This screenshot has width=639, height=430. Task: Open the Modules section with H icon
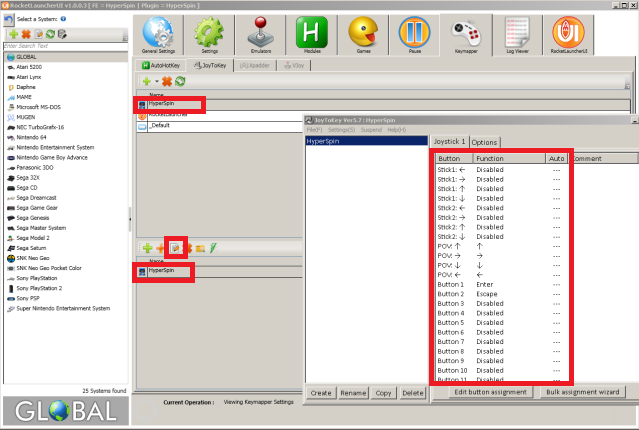312,35
